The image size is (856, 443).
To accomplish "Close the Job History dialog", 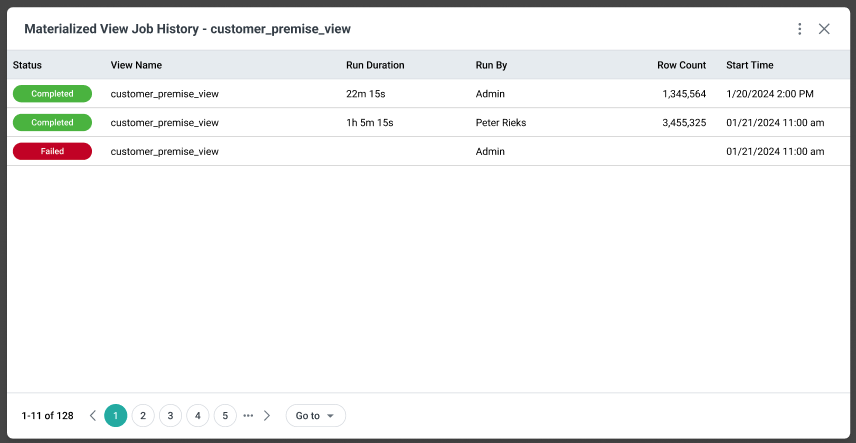I will point(824,29).
